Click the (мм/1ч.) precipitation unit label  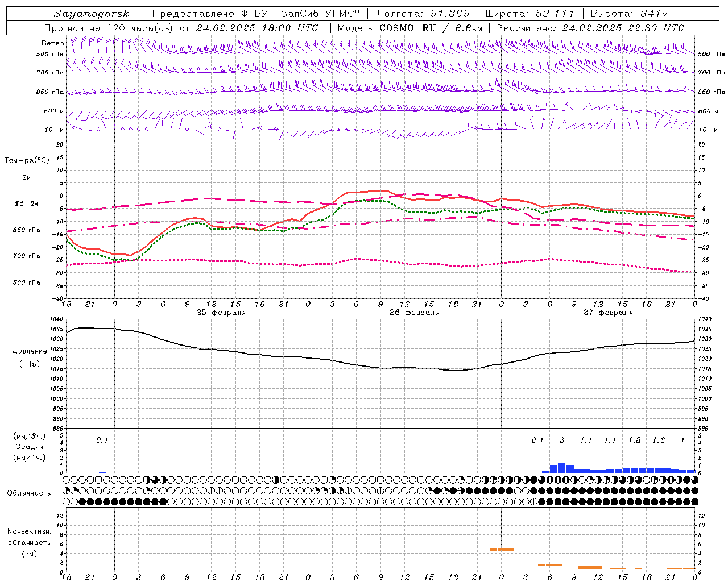[29, 458]
